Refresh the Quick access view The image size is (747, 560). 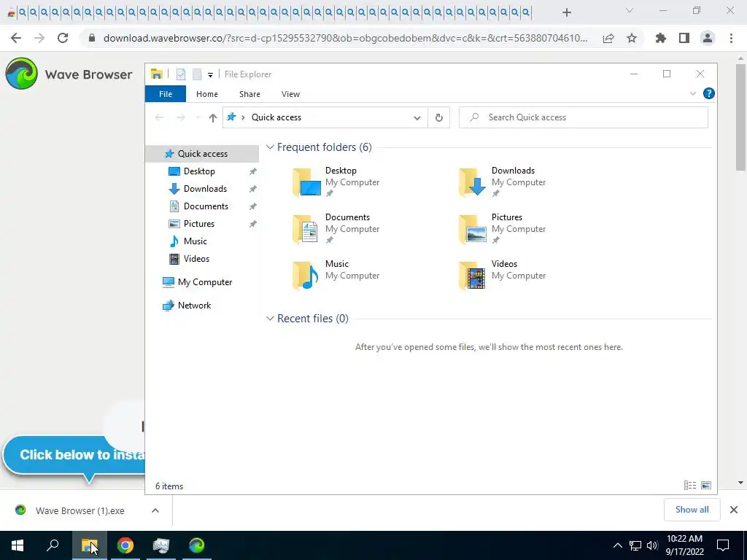pos(438,117)
